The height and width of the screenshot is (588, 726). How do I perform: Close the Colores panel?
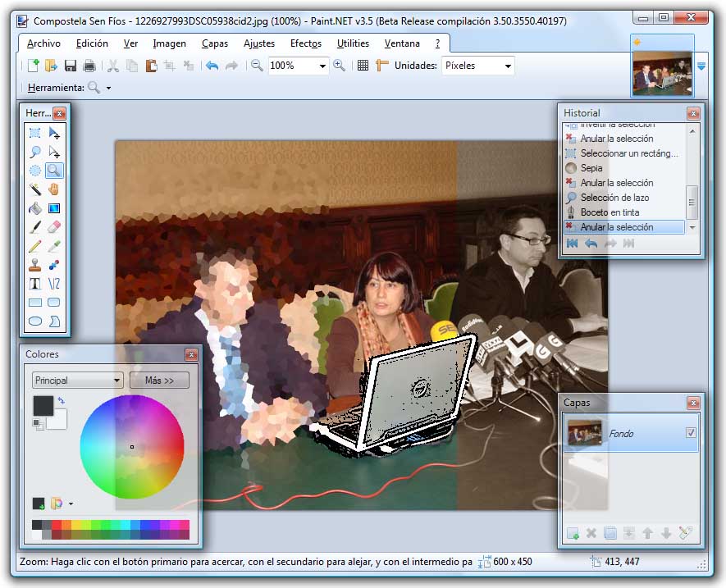(x=191, y=354)
